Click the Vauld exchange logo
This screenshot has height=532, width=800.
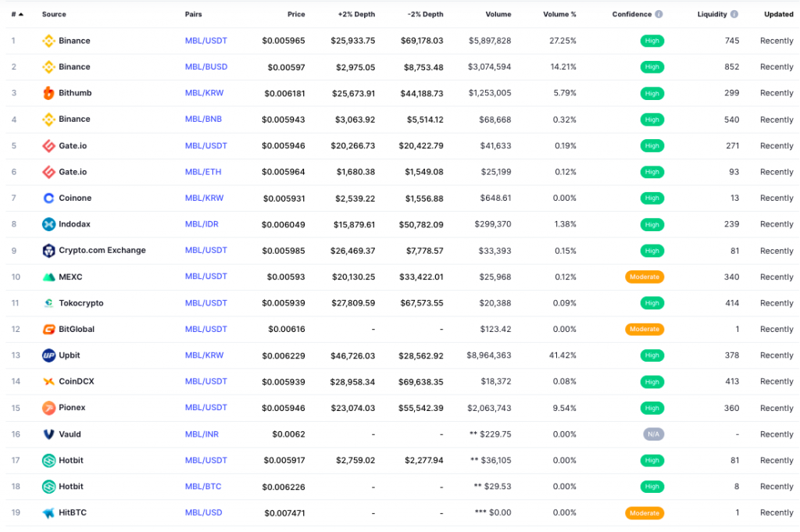click(x=48, y=434)
